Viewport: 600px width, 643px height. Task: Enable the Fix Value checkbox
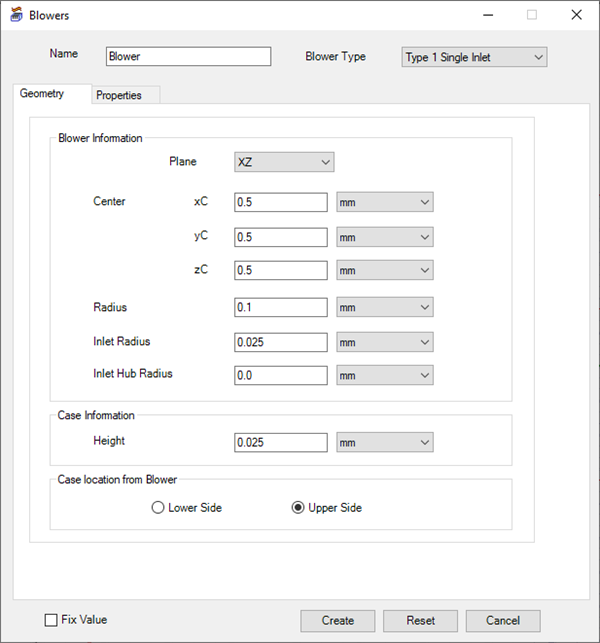coord(51,620)
